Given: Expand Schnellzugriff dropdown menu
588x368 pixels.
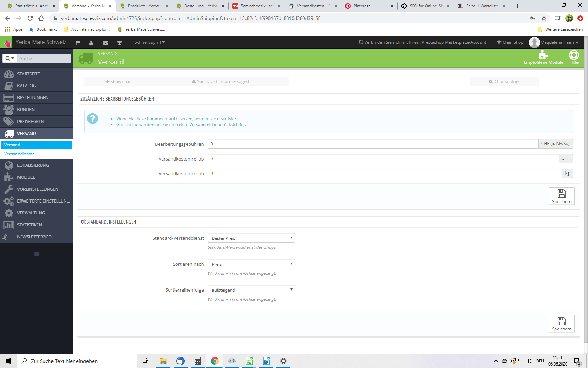Looking at the screenshot, I should 150,42.
